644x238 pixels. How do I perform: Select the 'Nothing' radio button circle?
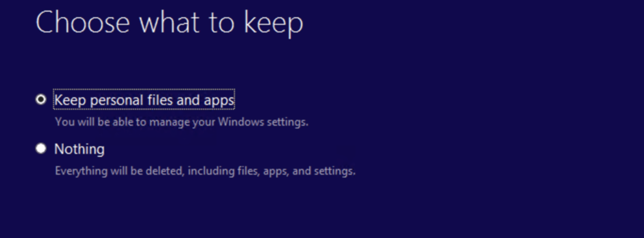41,148
